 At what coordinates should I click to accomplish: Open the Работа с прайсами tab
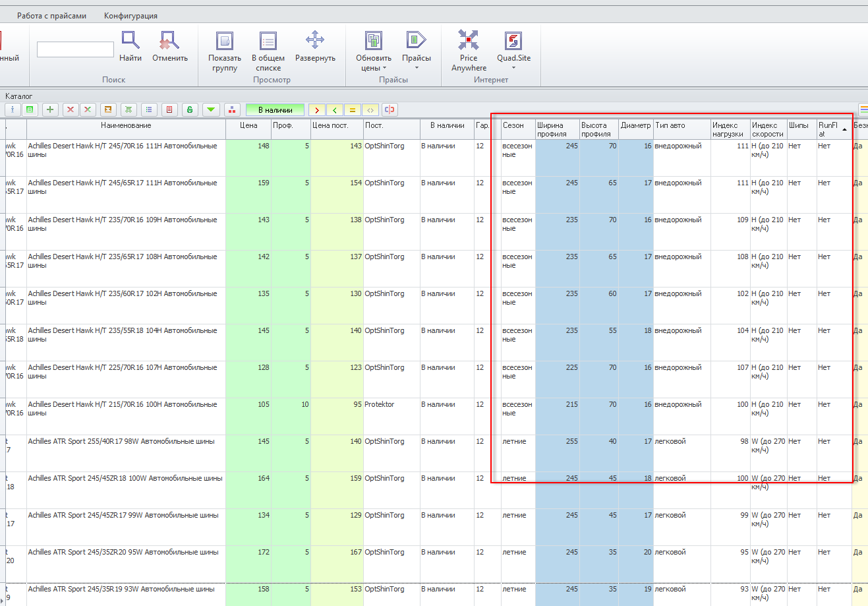(x=51, y=15)
